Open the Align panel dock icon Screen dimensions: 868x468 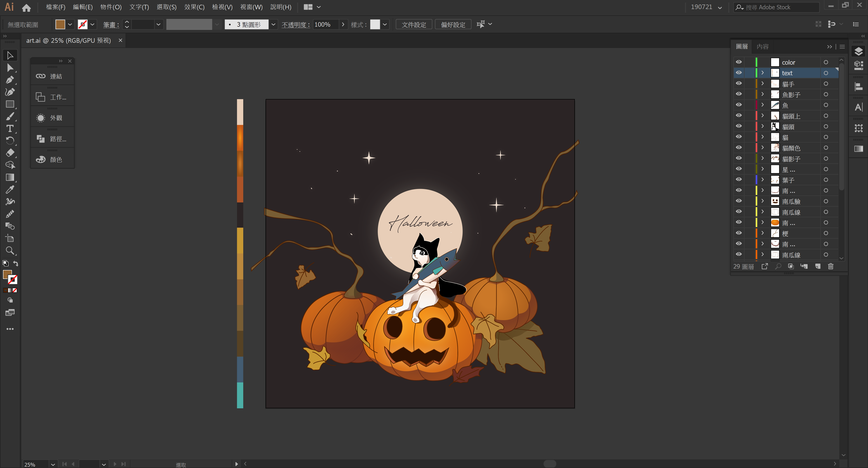[x=858, y=87]
